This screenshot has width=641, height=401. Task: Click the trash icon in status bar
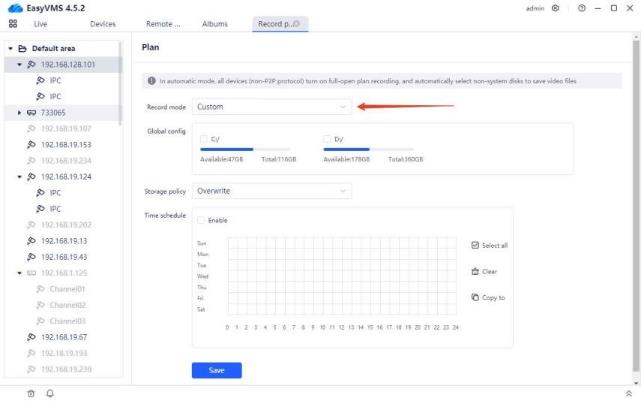(31, 393)
